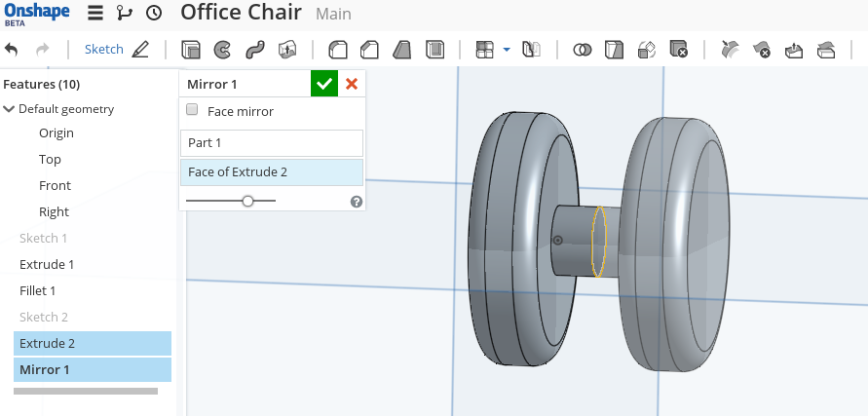Select Extrude 1 in feature list
This screenshot has height=416, width=868.
(x=47, y=264)
